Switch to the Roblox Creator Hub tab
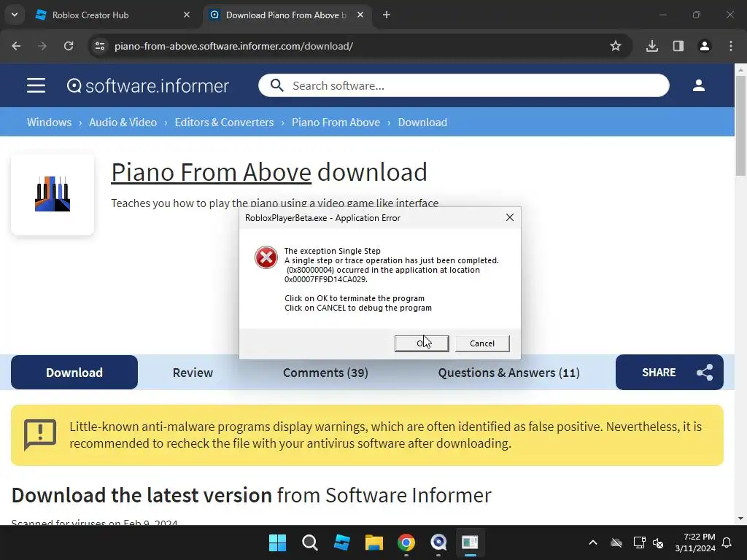This screenshot has width=747, height=560. pyautogui.click(x=112, y=15)
